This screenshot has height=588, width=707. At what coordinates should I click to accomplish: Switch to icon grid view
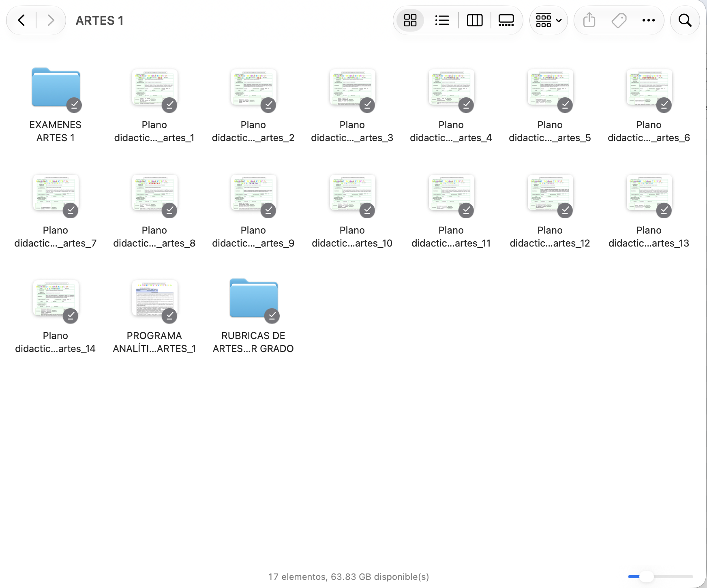pyautogui.click(x=410, y=20)
